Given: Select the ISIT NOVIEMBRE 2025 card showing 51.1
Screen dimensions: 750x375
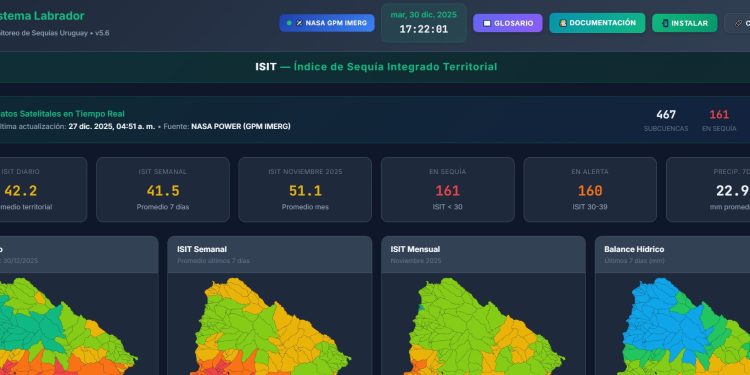Looking at the screenshot, I should 305,190.
